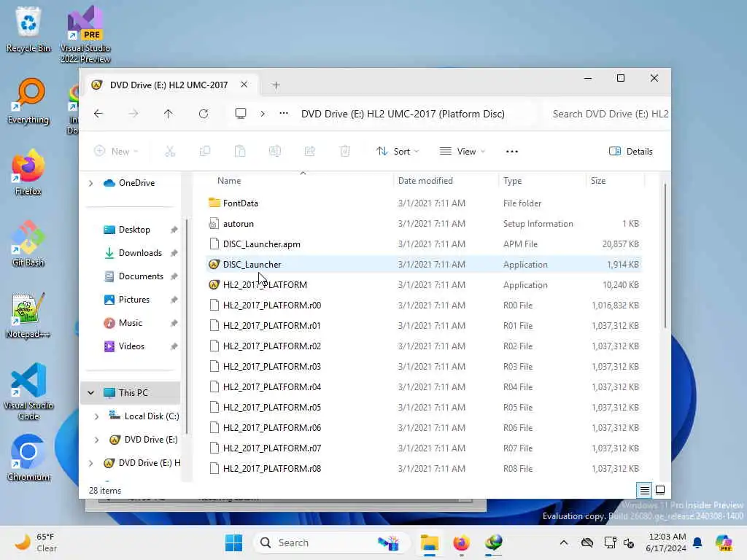
Task: Open Documents in quick access
Action: coord(134,276)
